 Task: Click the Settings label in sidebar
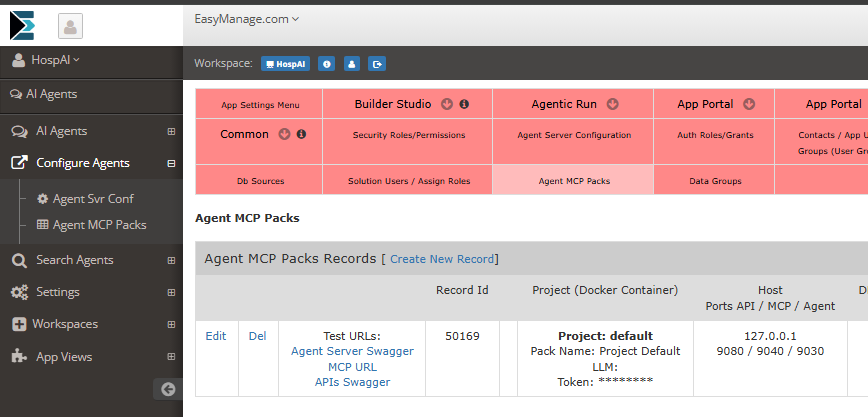pos(58,292)
